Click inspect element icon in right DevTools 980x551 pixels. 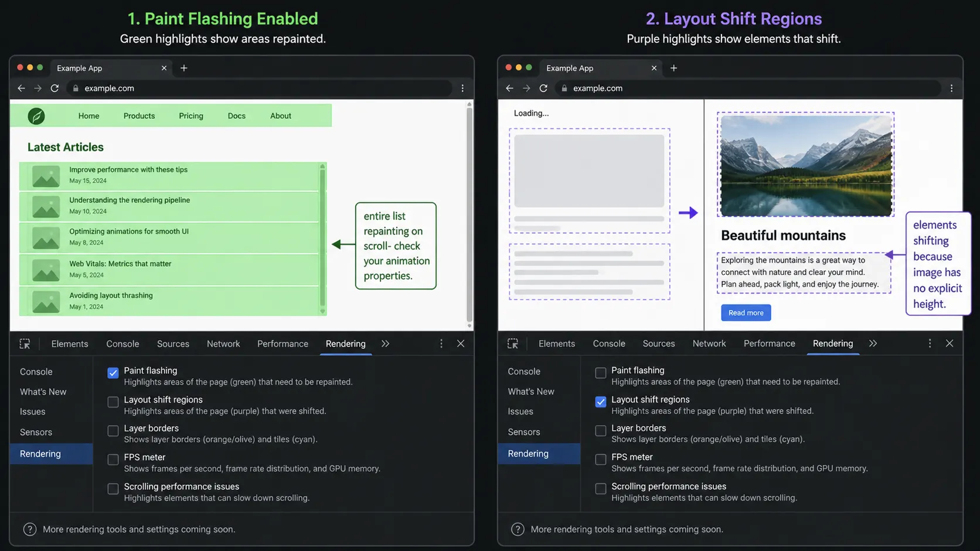(x=513, y=343)
